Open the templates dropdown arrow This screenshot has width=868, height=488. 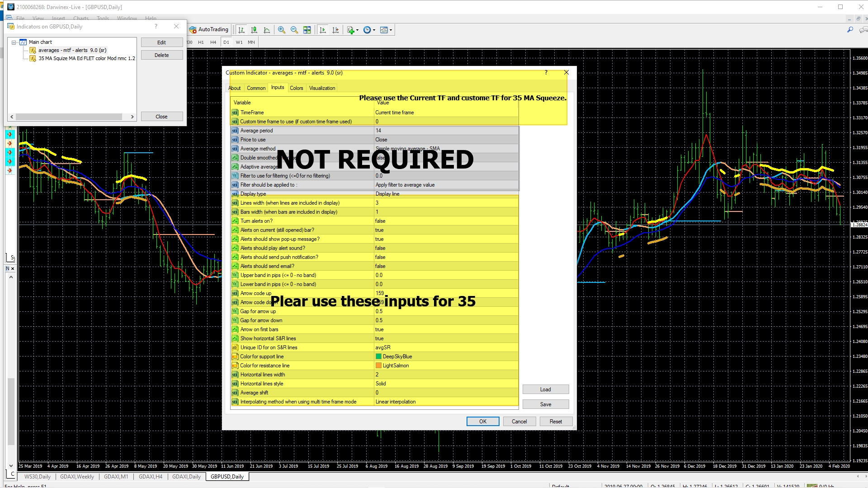click(x=391, y=30)
